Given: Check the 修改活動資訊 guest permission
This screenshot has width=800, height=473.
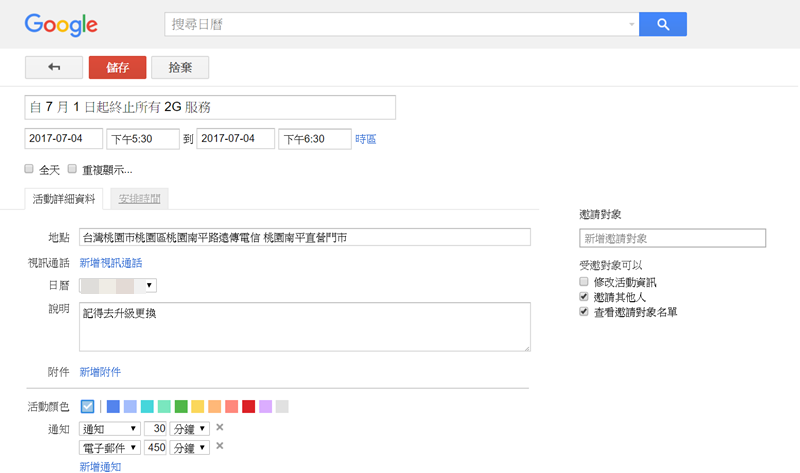Looking at the screenshot, I should pyautogui.click(x=584, y=282).
